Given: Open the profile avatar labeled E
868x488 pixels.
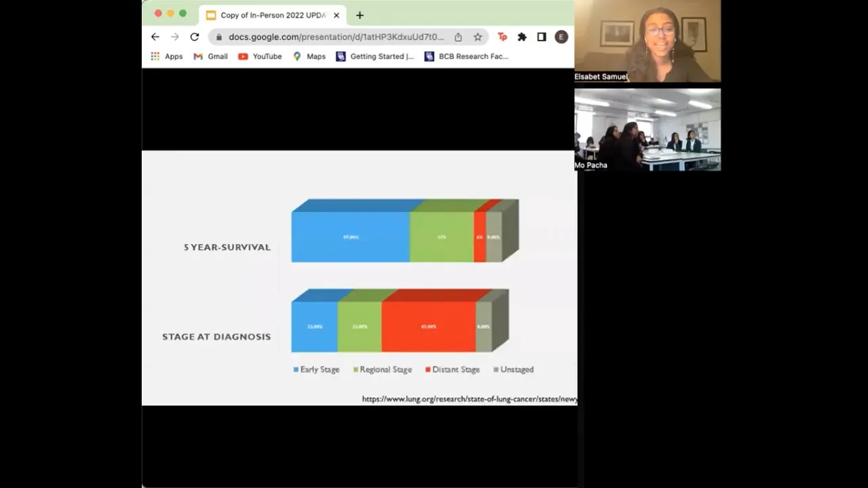Looking at the screenshot, I should coord(561,37).
